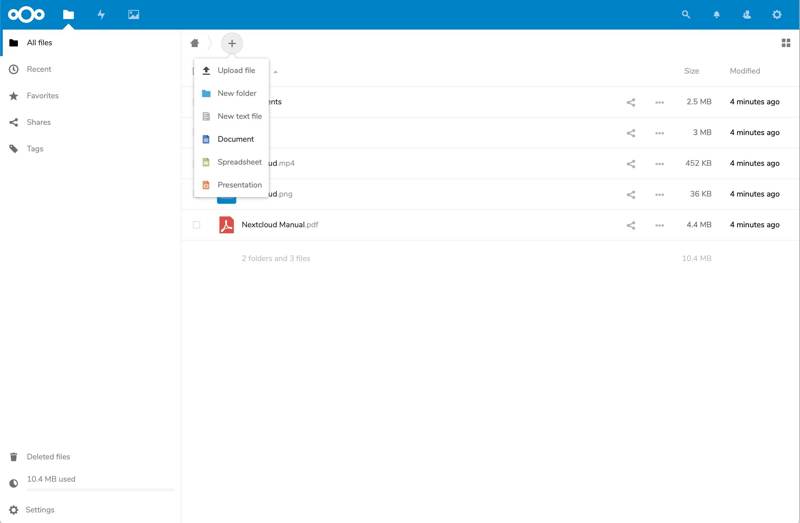800x523 pixels.
Task: Open the Gallery app icon
Action: tap(134, 14)
